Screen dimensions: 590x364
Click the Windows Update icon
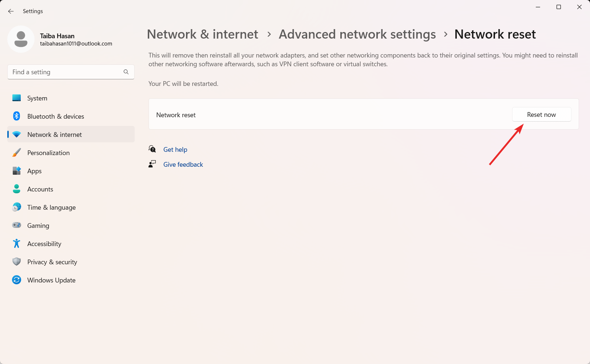pyautogui.click(x=17, y=280)
